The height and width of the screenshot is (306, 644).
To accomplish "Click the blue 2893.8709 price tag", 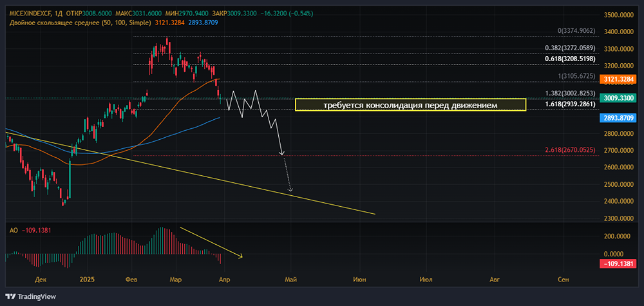I will 618,118.
